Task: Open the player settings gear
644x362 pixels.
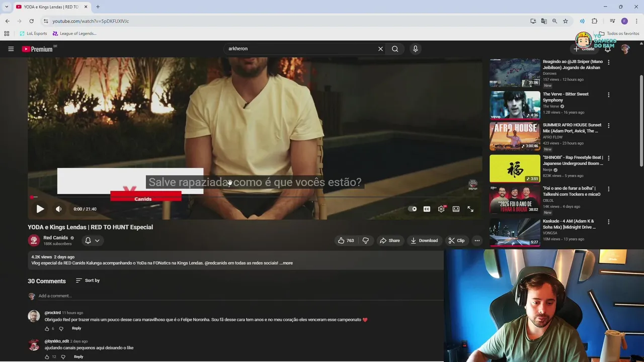Action: [x=441, y=209]
